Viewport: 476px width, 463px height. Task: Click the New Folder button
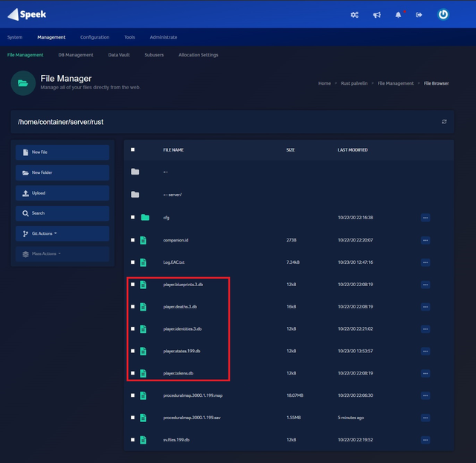point(62,172)
